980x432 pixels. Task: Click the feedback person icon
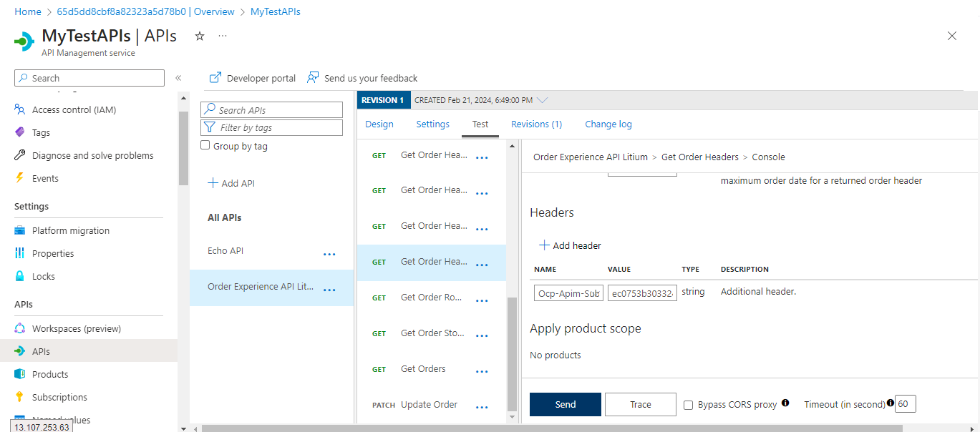(x=313, y=78)
